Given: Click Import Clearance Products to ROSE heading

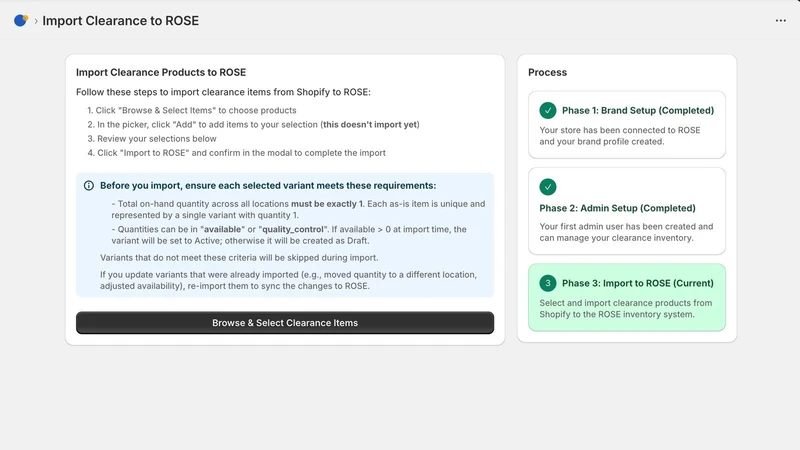Looking at the screenshot, I should pos(161,72).
